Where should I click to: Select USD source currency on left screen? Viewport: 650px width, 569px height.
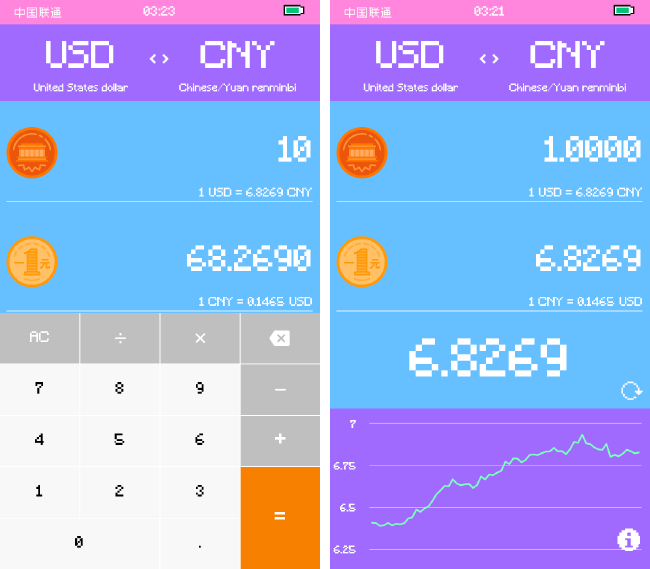pos(80,55)
